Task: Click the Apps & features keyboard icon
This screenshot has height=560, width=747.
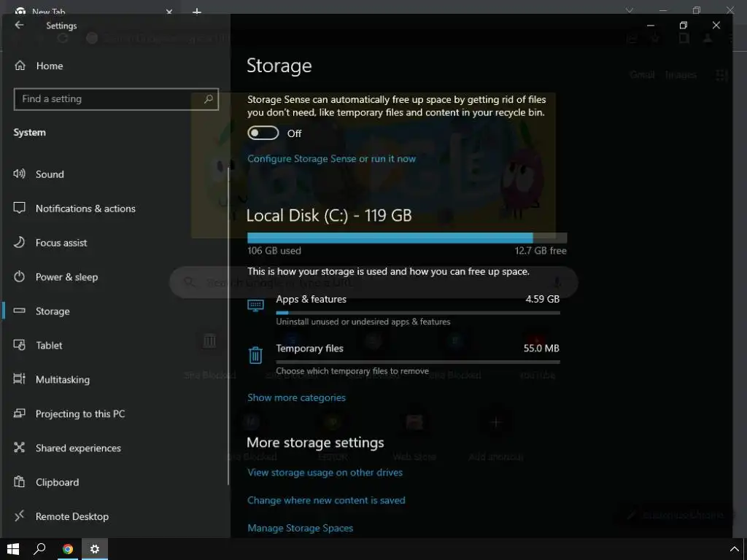Action: click(x=255, y=306)
